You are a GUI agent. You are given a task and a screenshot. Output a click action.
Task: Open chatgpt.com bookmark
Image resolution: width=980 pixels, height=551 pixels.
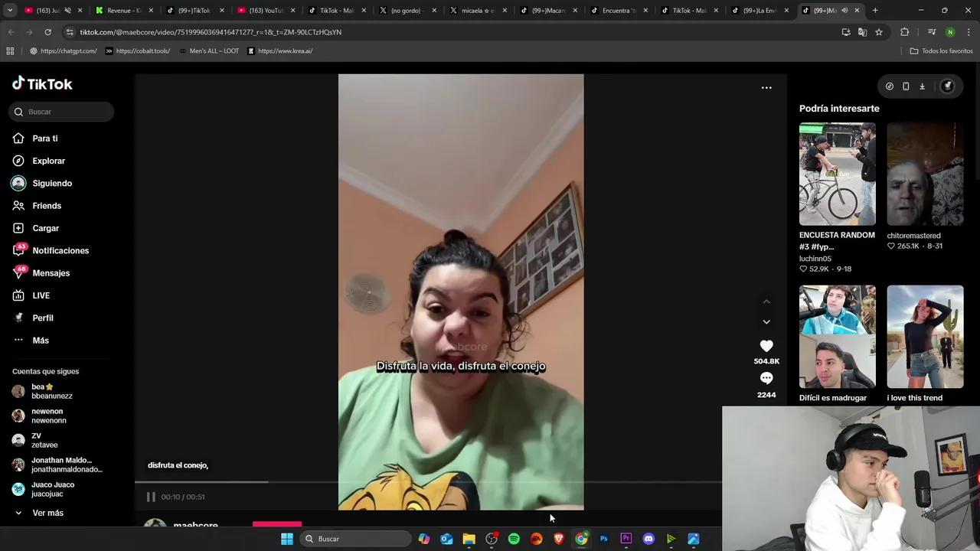[63, 51]
